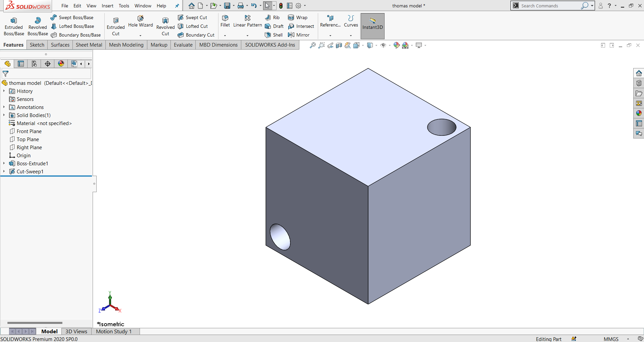The image size is (644, 342).
Task: Expand the Solid Bodies(1) node
Action: coord(4,115)
